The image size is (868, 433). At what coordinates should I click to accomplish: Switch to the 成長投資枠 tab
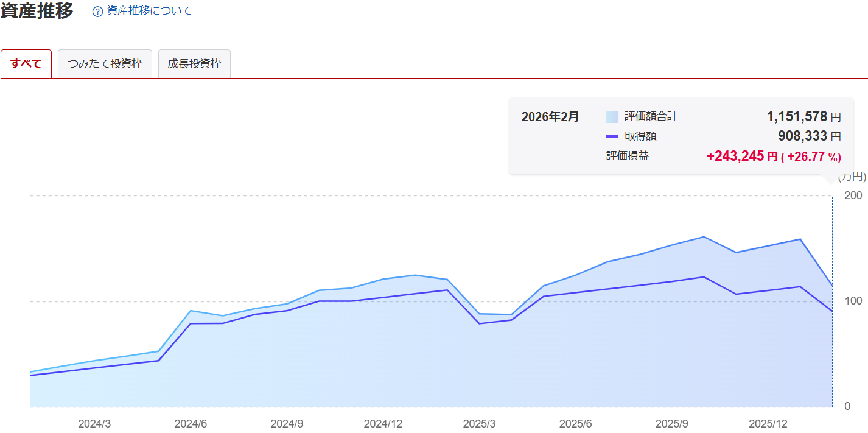[x=194, y=64]
